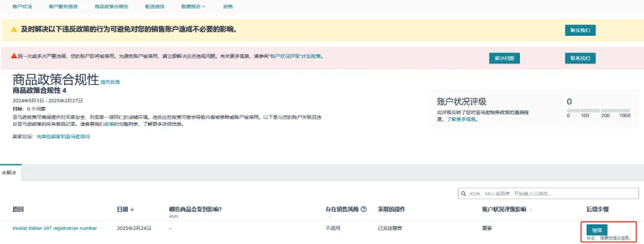Click the 哪些商品会受到影响? column header
The image size is (644, 244).
tap(196, 209)
